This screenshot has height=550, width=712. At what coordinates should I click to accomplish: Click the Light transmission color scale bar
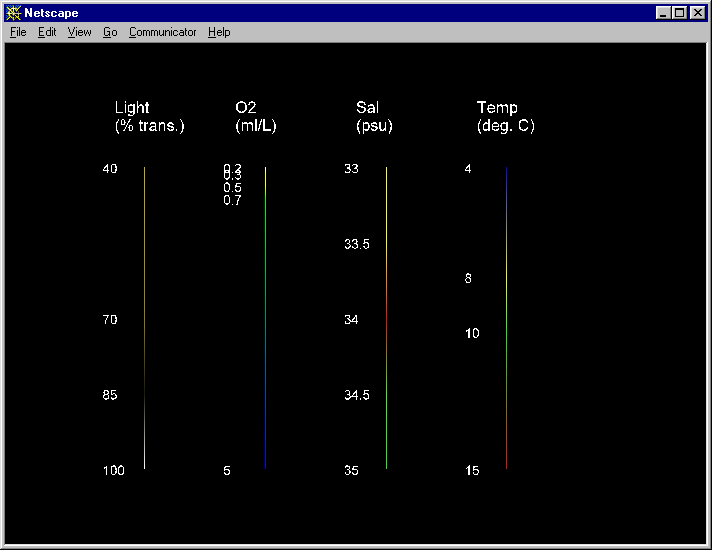point(145,317)
